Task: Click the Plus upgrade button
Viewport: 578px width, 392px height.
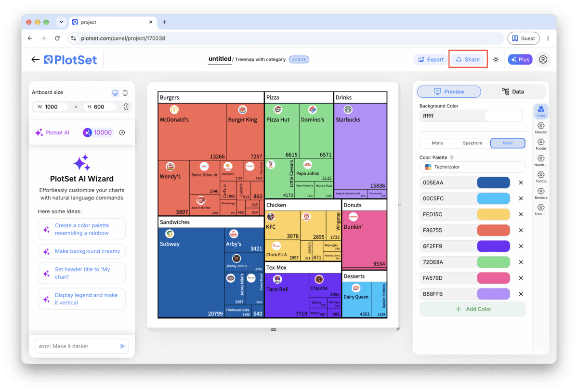Action: (520, 60)
